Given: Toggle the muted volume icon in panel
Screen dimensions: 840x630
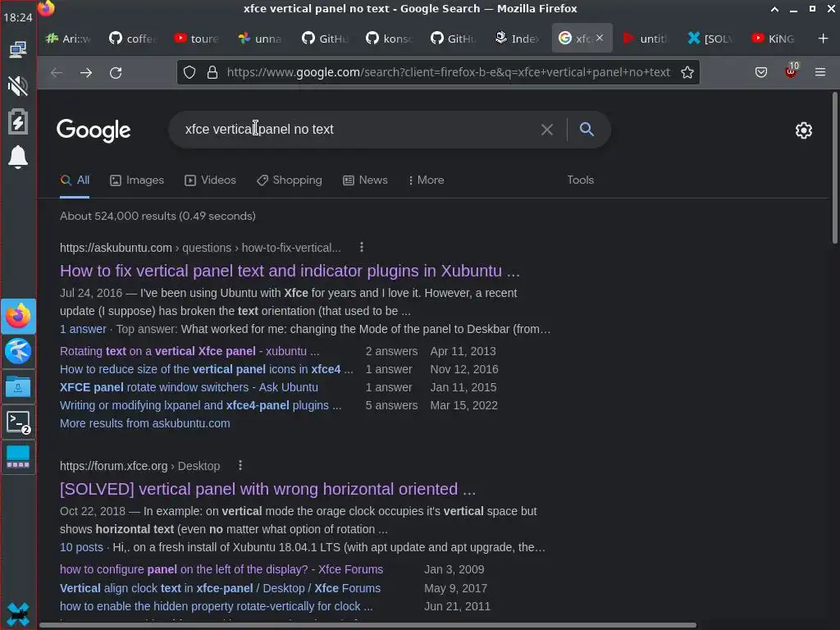Looking at the screenshot, I should 18,85.
